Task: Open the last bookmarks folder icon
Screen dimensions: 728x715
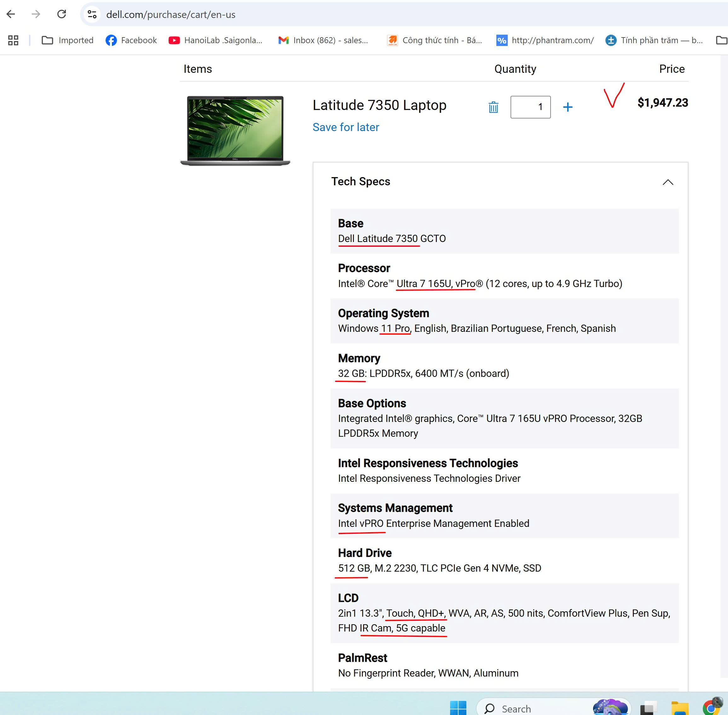Action: 721,40
